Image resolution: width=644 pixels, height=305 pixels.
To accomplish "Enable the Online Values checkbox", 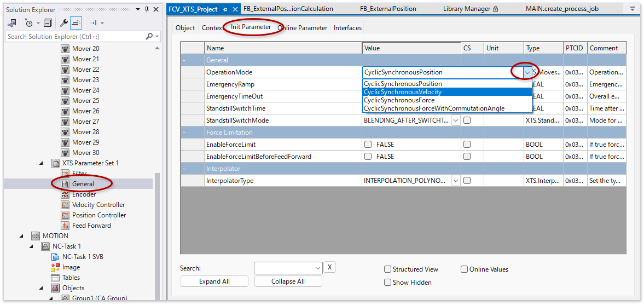I will point(464,269).
